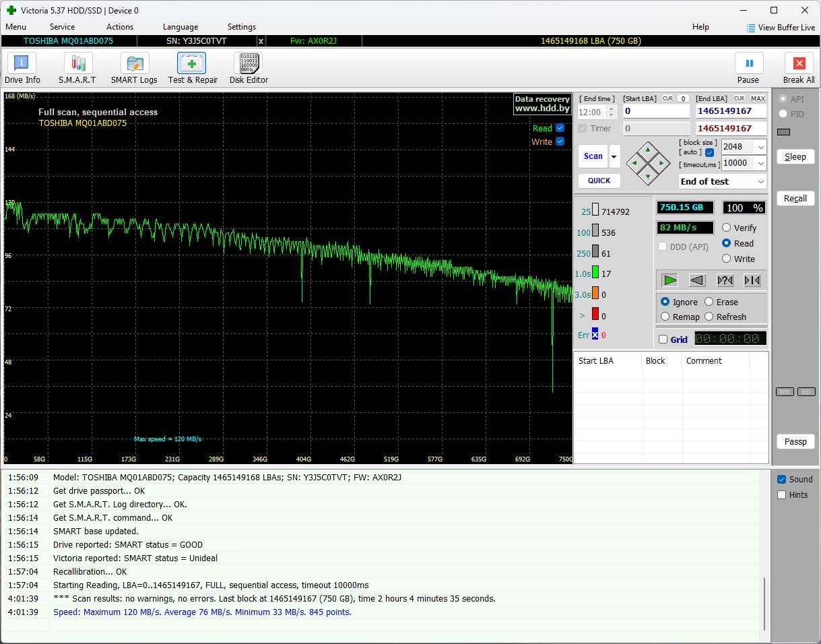This screenshot has width=821, height=644.
Task: Click the down arrow on navigation diamond
Action: tap(648, 176)
